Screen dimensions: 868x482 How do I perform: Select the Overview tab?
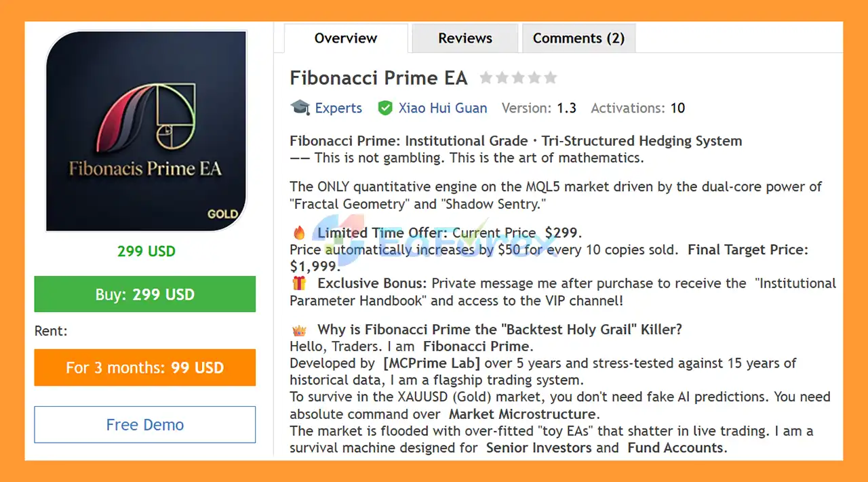coord(345,39)
